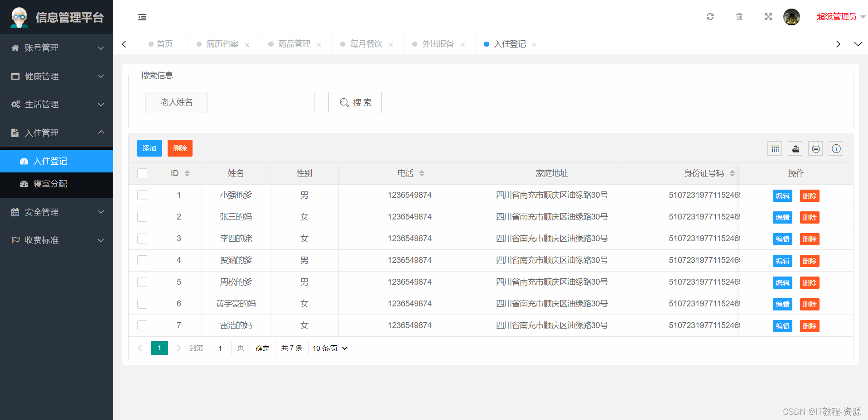Expand the 账号管理 menu
The height and width of the screenshot is (420, 868).
pos(57,48)
